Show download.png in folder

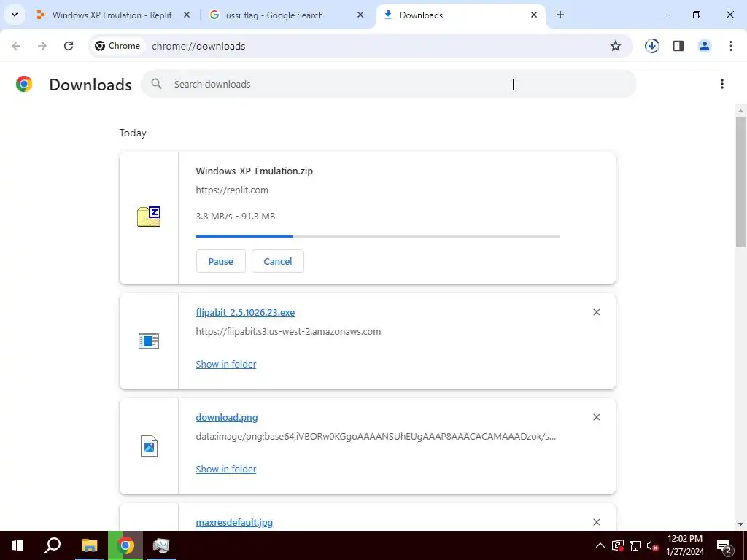(226, 469)
